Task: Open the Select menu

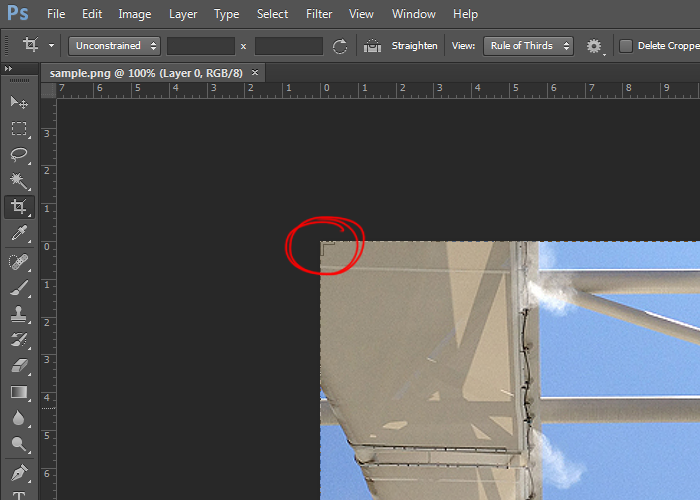Action: [x=272, y=14]
